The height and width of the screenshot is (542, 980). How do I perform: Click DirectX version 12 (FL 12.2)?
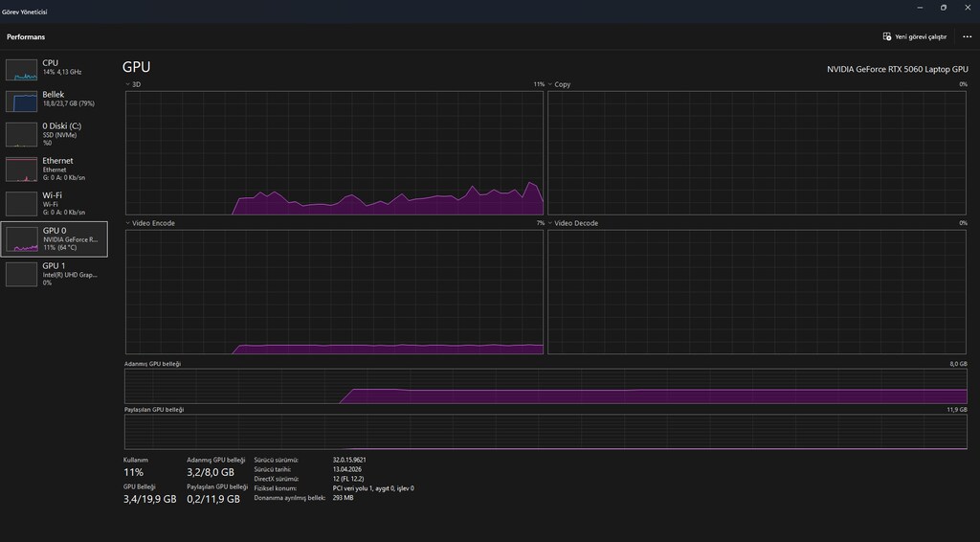click(348, 479)
